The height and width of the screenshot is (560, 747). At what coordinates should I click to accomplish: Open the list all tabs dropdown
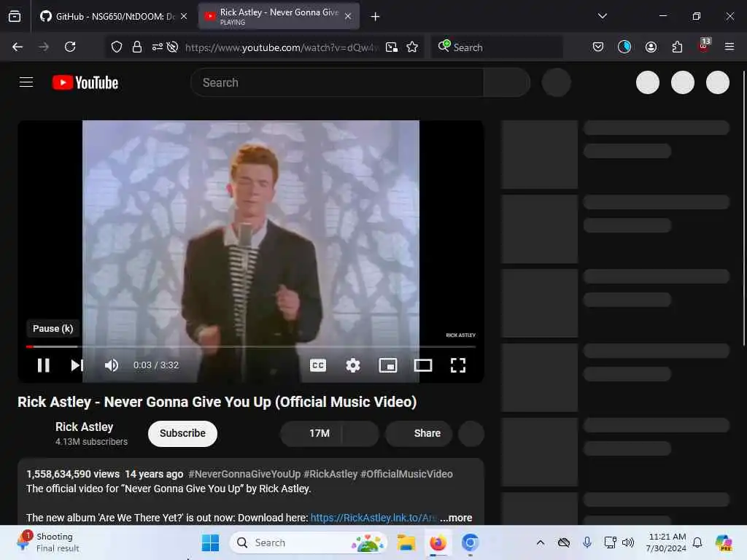(x=602, y=16)
